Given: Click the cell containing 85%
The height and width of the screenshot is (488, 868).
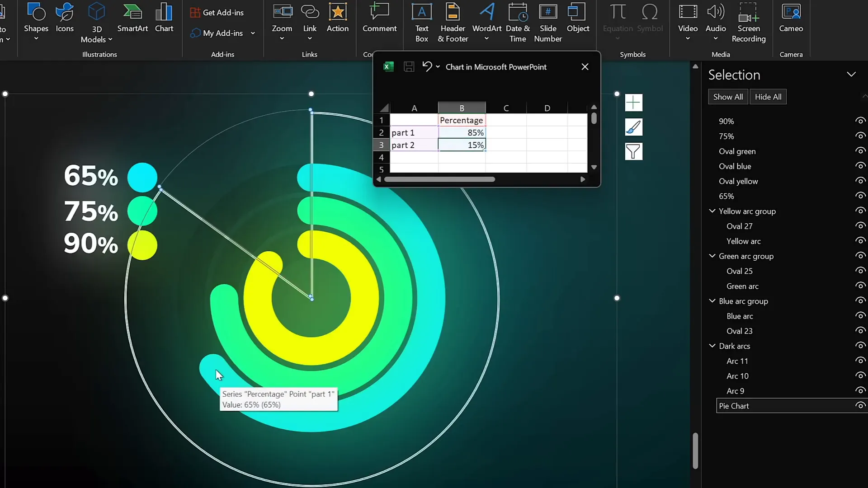Looking at the screenshot, I should click(462, 132).
